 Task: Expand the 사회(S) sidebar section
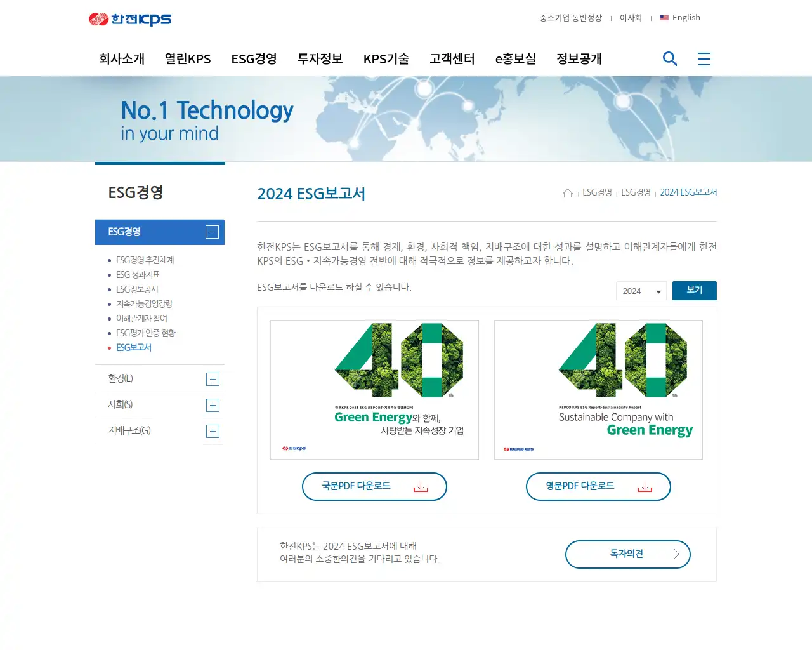click(213, 406)
